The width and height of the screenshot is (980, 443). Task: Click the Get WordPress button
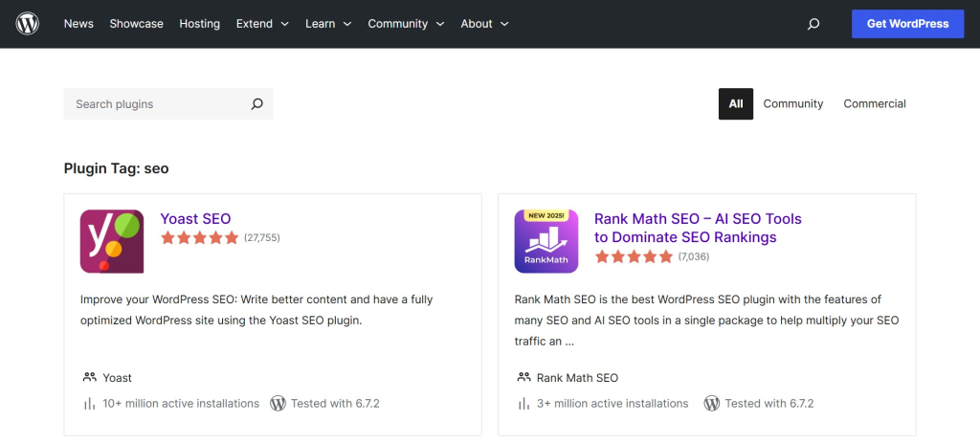tap(907, 24)
